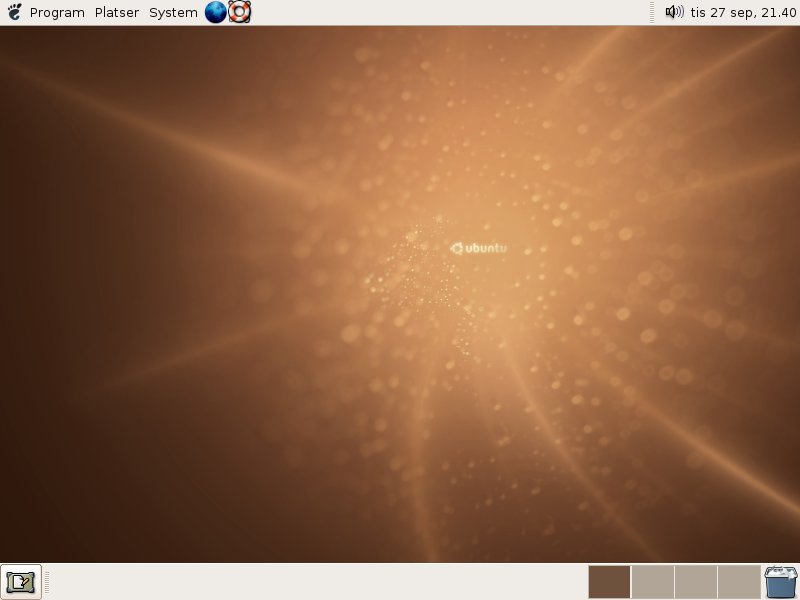Viewport: 800px width, 600px height.
Task: Click the GNOME foot logo icon
Action: point(14,12)
